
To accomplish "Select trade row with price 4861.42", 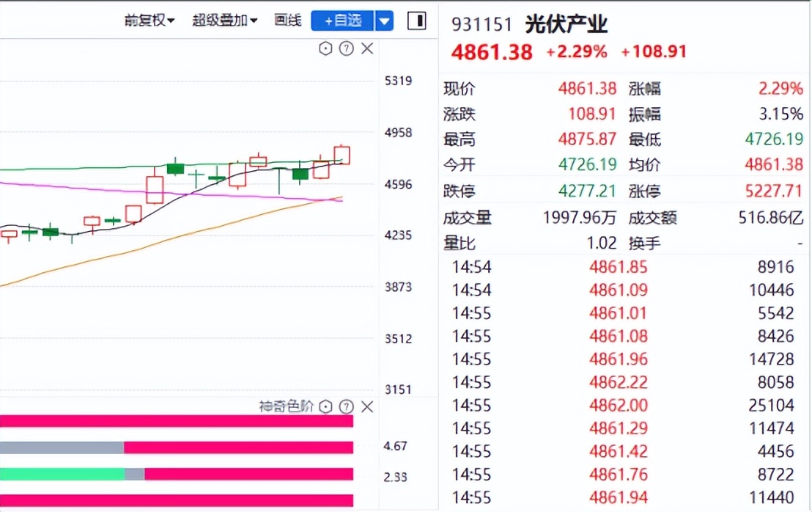I will (622, 451).
